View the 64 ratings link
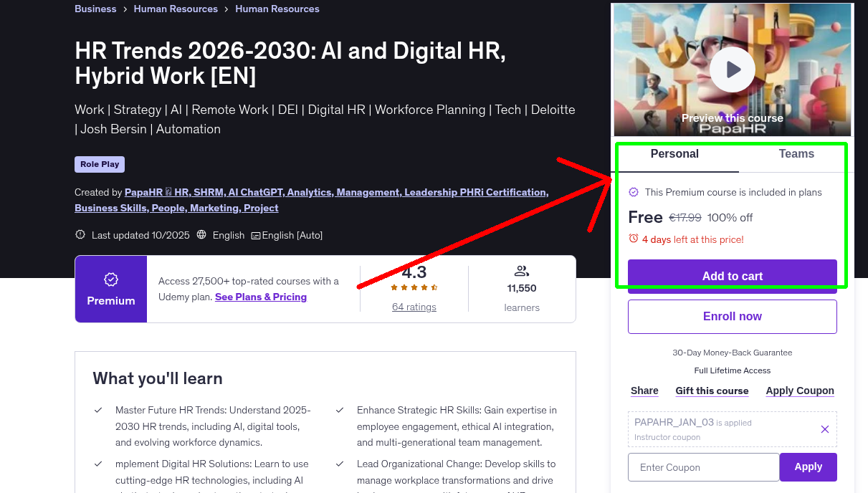Viewport: 868px width, 493px height. pos(413,307)
